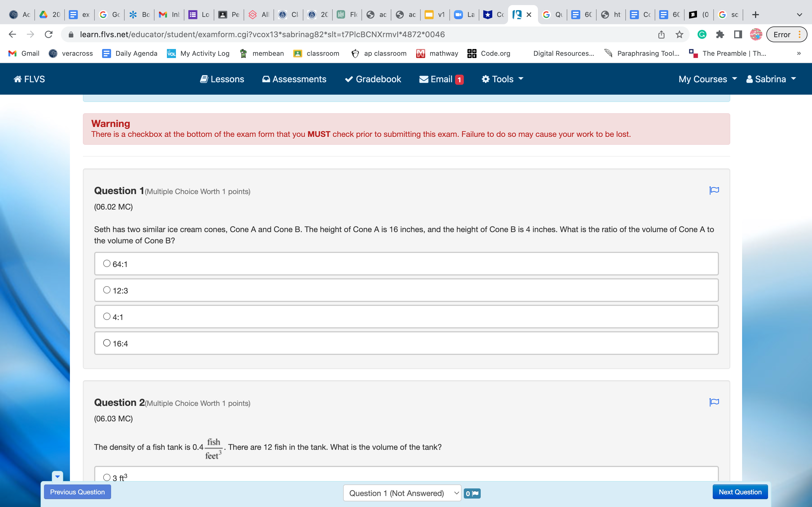
Task: Go to Assessments in navigation bar
Action: [x=294, y=79]
